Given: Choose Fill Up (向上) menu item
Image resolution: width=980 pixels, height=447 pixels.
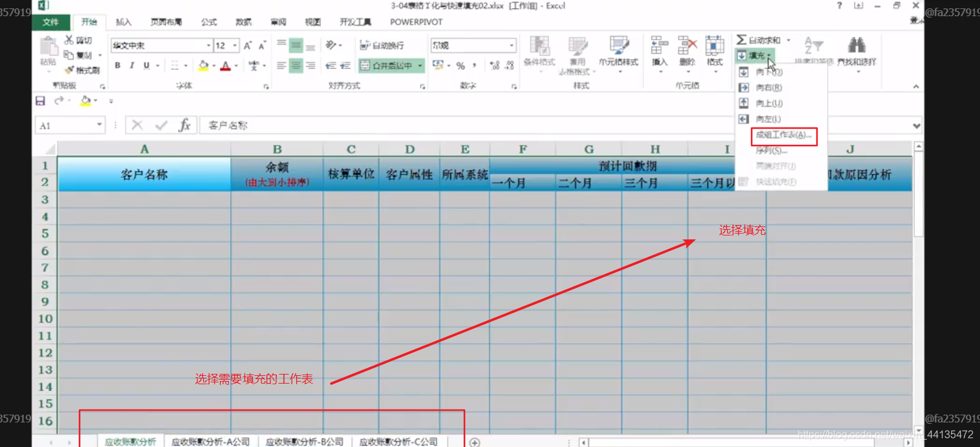Looking at the screenshot, I should pos(781,104).
